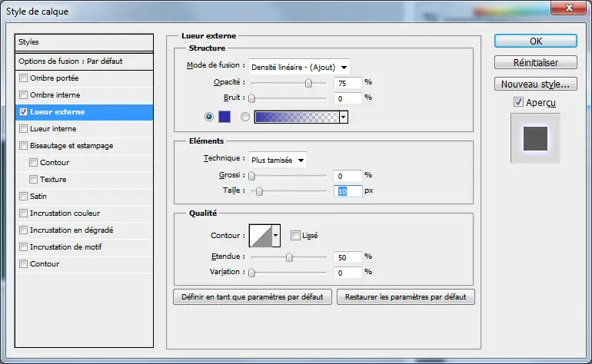The width and height of the screenshot is (592, 364).
Task: Click the Opacité value field
Action: 348,83
